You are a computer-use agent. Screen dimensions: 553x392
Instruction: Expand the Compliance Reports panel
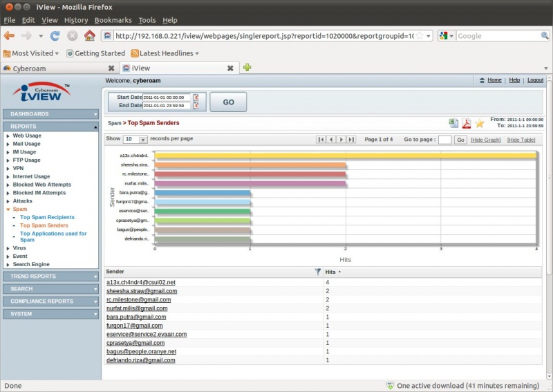(51, 301)
